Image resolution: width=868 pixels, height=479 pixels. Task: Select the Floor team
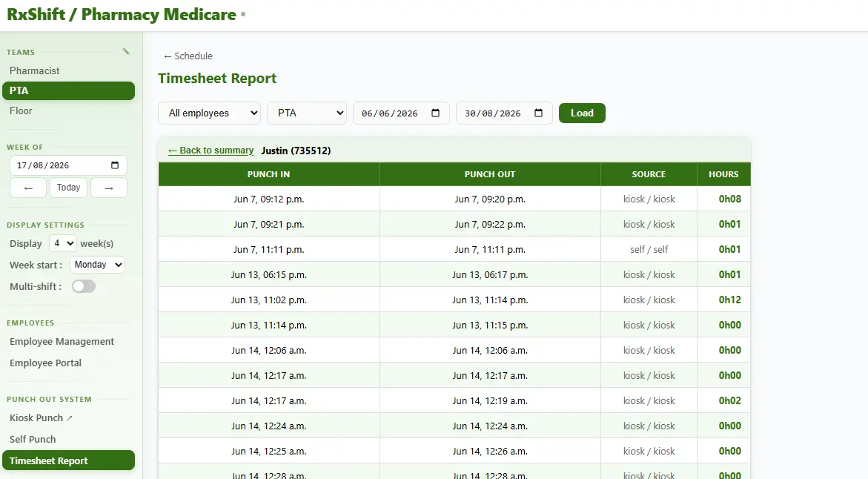coord(21,110)
